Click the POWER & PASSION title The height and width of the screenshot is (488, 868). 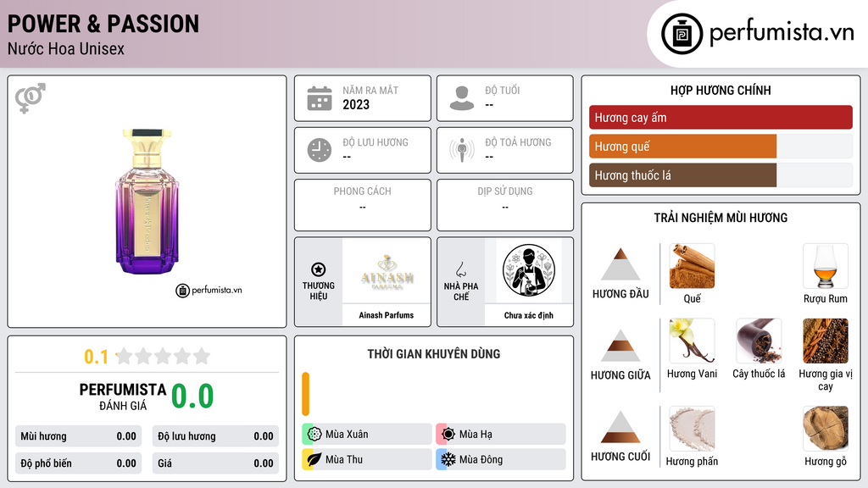tap(103, 25)
